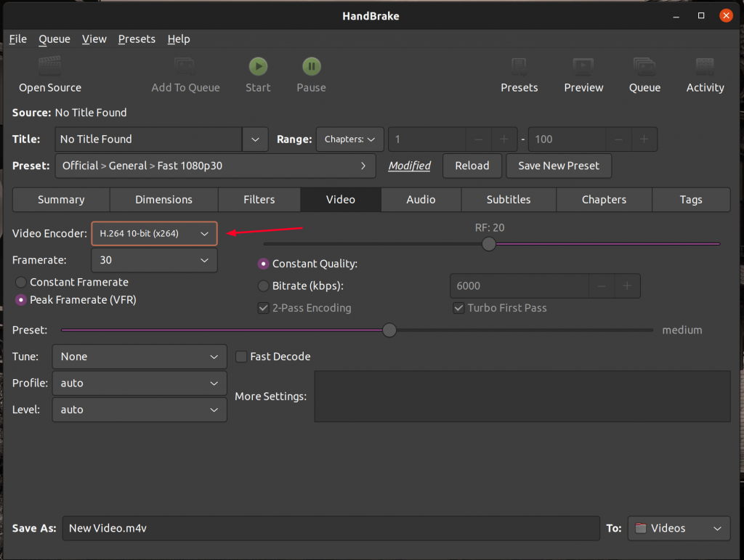Open the Tune selection dropdown
The height and width of the screenshot is (560, 744).
click(x=139, y=357)
